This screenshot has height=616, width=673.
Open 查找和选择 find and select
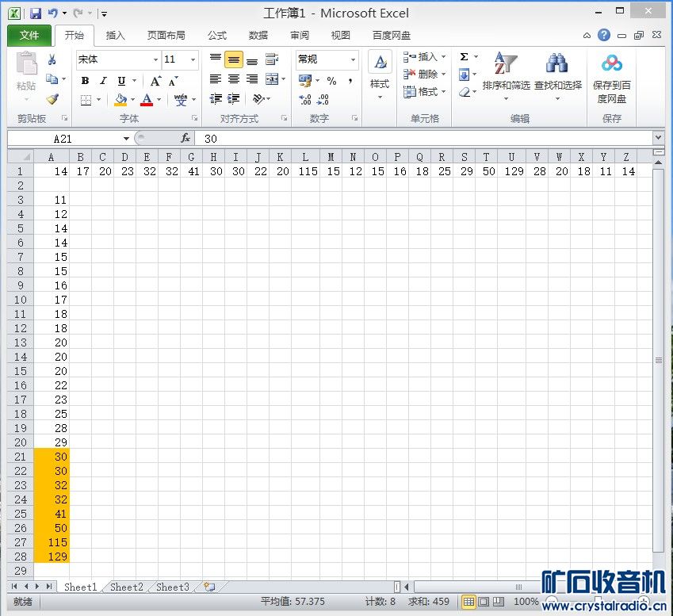pyautogui.click(x=557, y=75)
